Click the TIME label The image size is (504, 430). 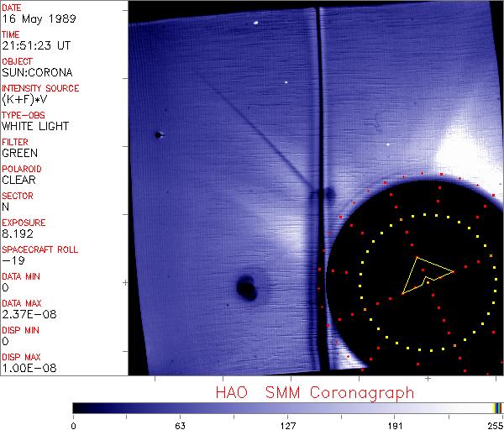coord(11,34)
